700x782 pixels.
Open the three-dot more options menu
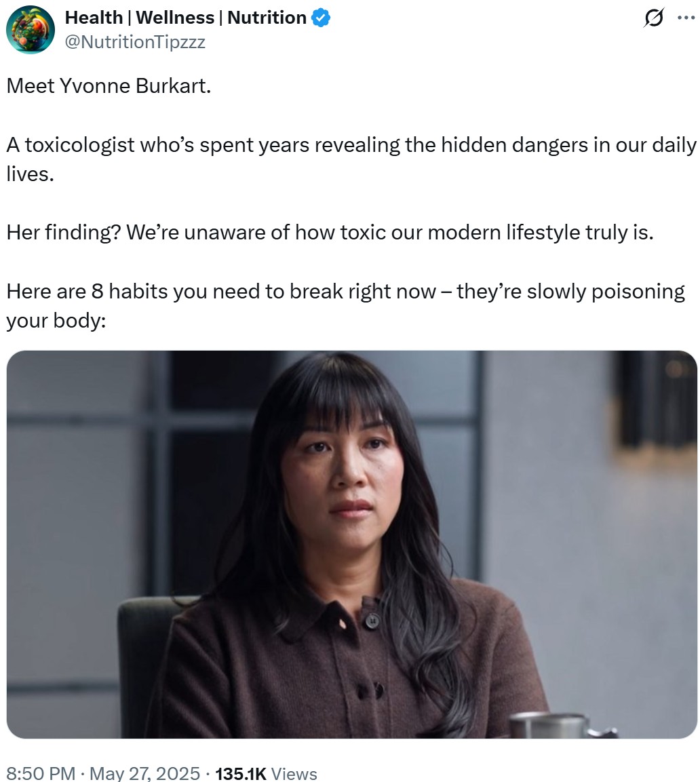click(686, 18)
